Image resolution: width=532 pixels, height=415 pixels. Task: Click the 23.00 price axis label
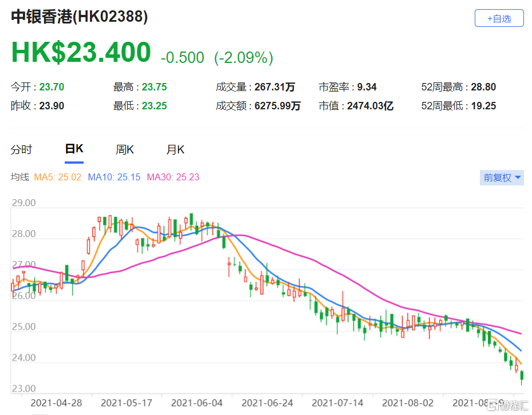click(x=23, y=389)
